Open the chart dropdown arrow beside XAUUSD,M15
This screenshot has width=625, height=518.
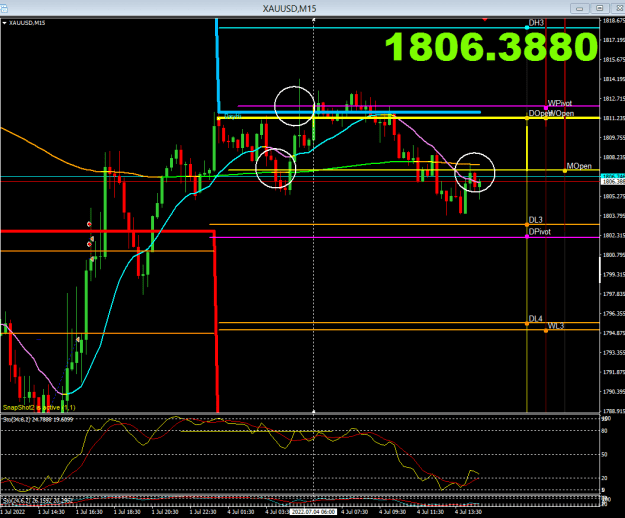[x=4, y=23]
